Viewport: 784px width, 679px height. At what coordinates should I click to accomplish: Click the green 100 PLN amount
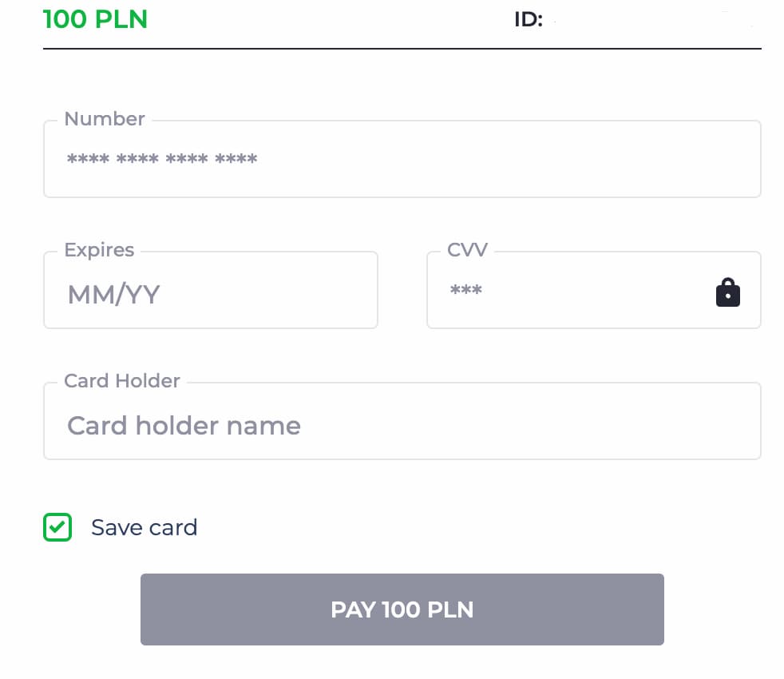95,19
